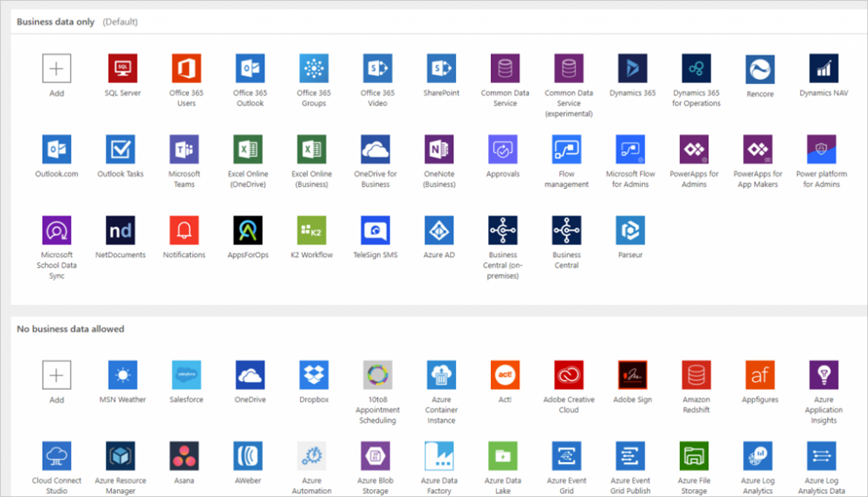Choose the NetDocuments connector

tap(120, 230)
